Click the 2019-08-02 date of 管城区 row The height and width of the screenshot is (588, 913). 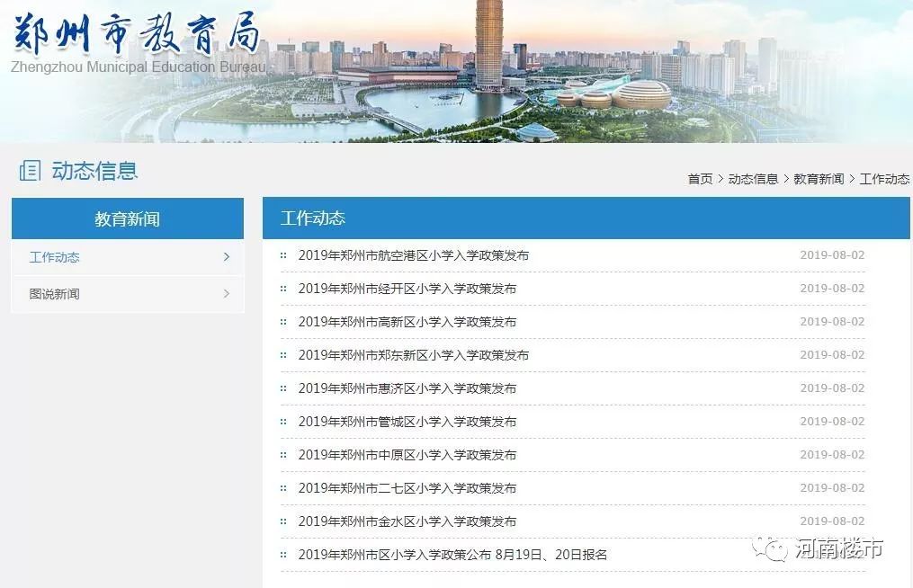(832, 421)
